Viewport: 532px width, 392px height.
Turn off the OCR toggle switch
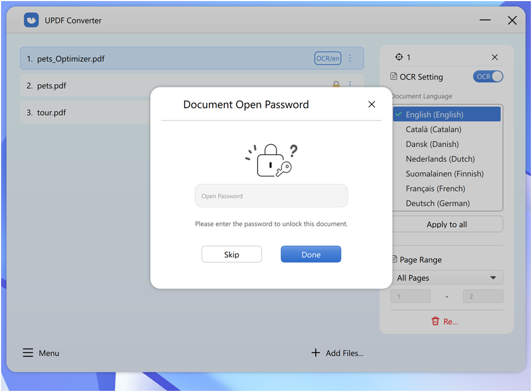tap(488, 77)
